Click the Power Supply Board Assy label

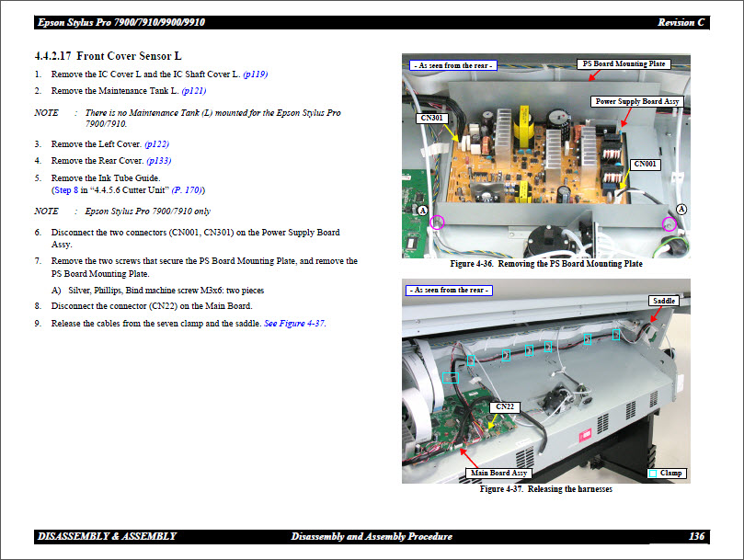tap(637, 102)
